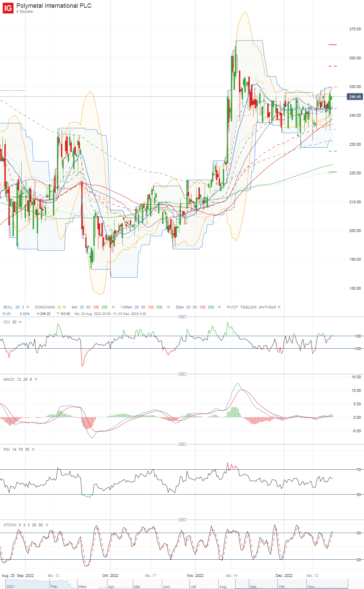
Task: Click the 'H 266.00' high value
Action: [43, 314]
